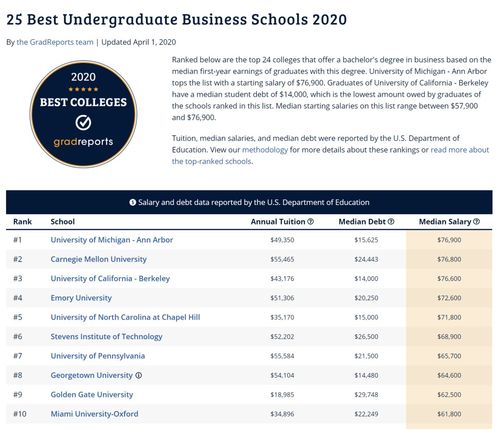Click the #10 rank cell
This screenshot has width=500, height=429.
(20, 414)
